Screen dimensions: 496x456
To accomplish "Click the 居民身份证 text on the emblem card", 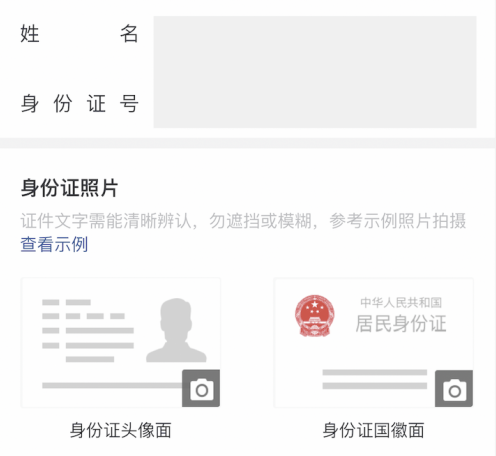I will (401, 324).
